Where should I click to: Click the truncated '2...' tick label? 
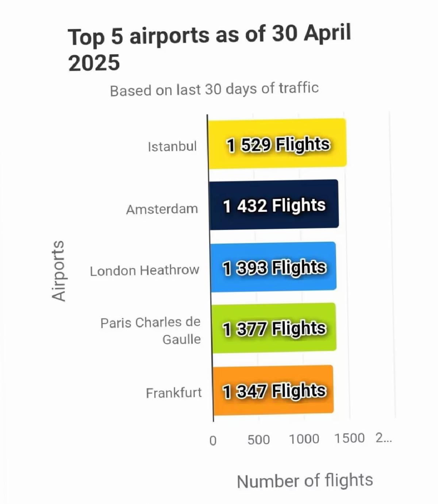pyautogui.click(x=384, y=437)
